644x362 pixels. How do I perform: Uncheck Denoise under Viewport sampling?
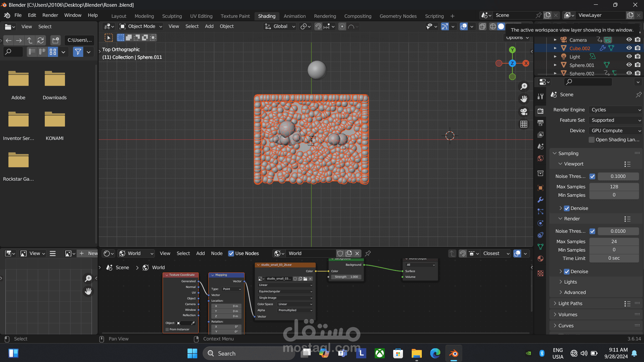point(567,208)
